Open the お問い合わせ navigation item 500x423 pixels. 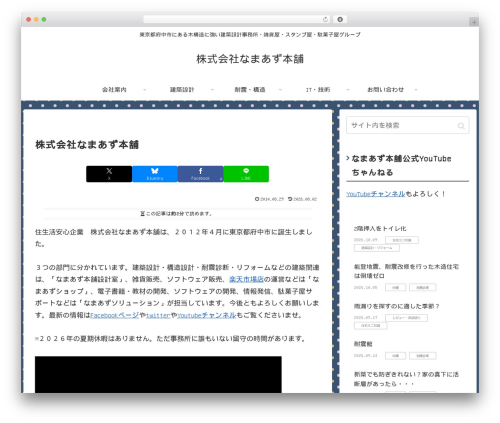(386, 90)
